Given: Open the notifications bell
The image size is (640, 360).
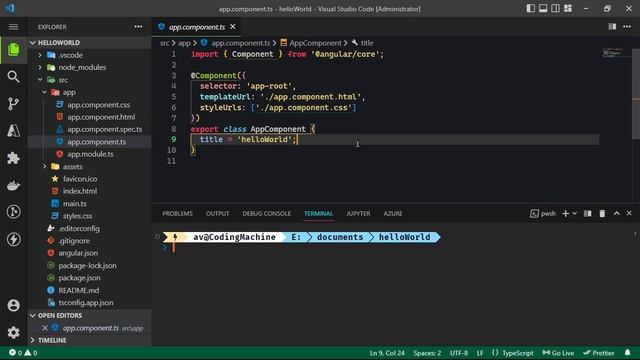Looking at the screenshot, I should 627,353.
